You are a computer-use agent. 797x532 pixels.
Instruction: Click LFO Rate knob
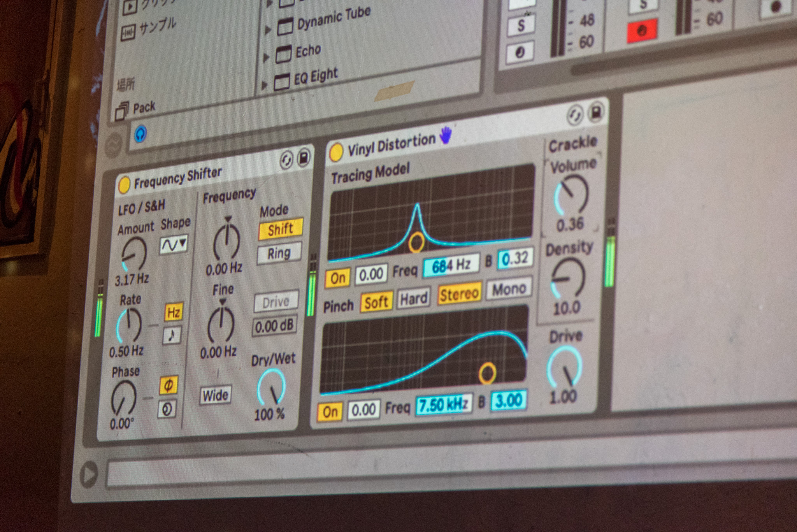click(x=129, y=326)
